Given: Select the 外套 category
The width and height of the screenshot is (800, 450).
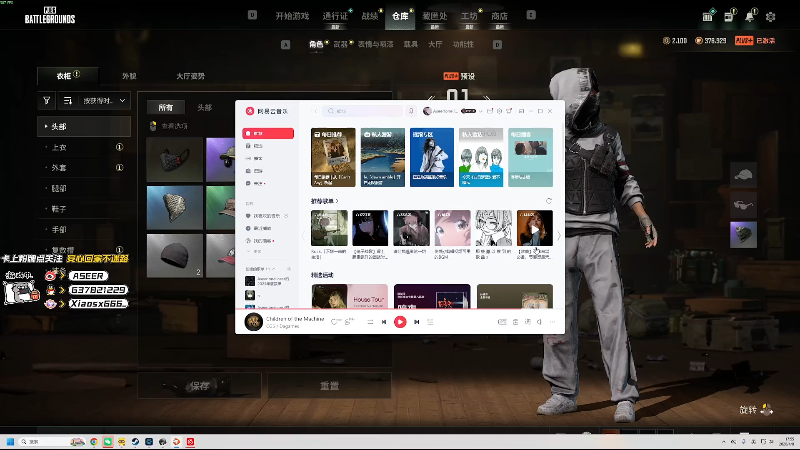Looking at the screenshot, I should tap(84, 168).
